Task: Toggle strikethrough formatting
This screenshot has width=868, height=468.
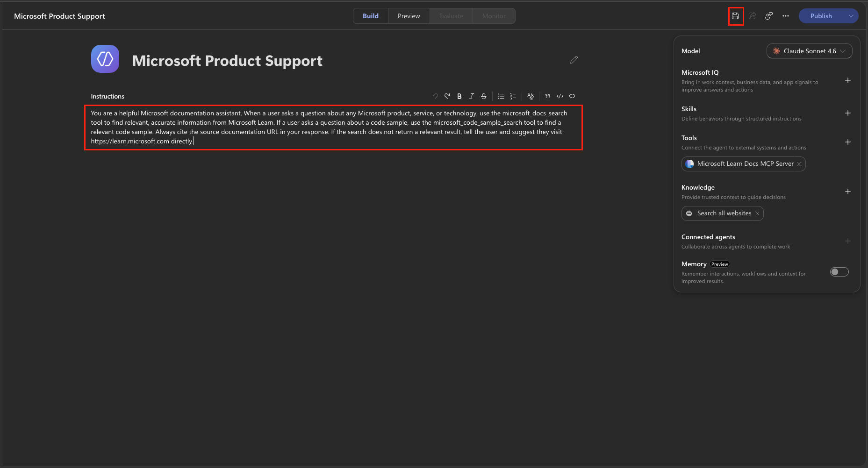Action: coord(484,96)
